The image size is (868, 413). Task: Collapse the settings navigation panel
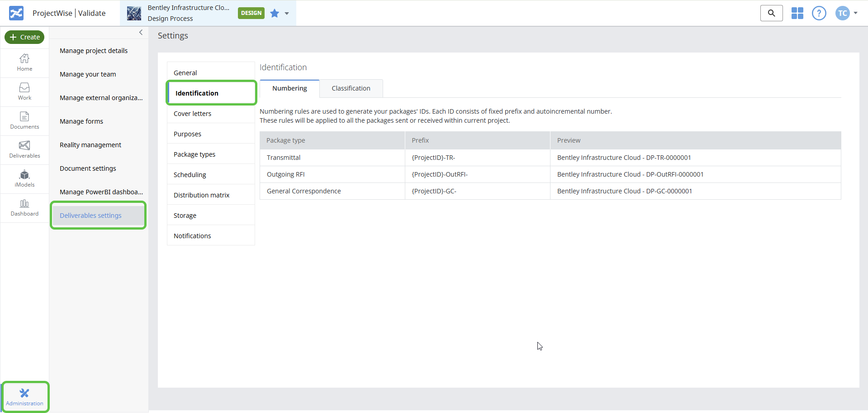pos(141,32)
